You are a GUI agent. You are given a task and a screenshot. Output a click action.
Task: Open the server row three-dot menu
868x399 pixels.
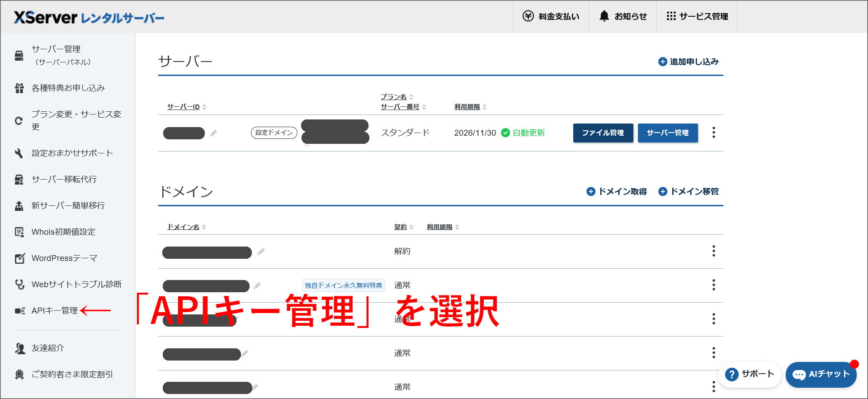coord(714,133)
